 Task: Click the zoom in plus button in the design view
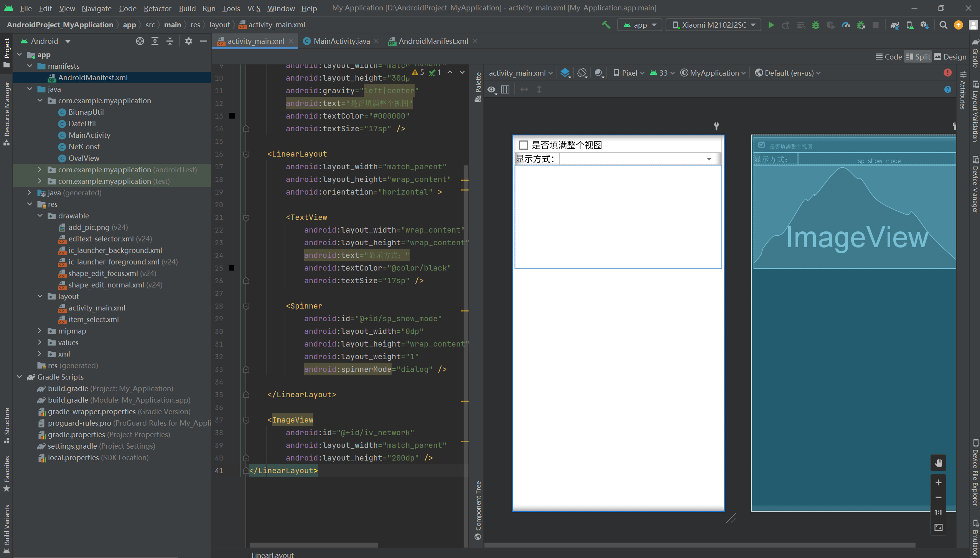pos(938,483)
